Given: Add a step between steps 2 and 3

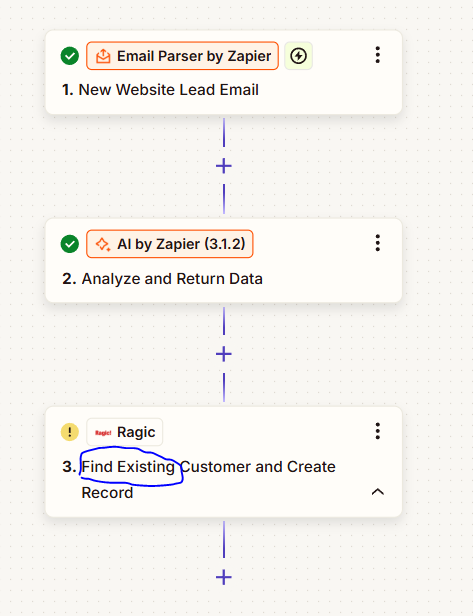Looking at the screenshot, I should (x=224, y=354).
